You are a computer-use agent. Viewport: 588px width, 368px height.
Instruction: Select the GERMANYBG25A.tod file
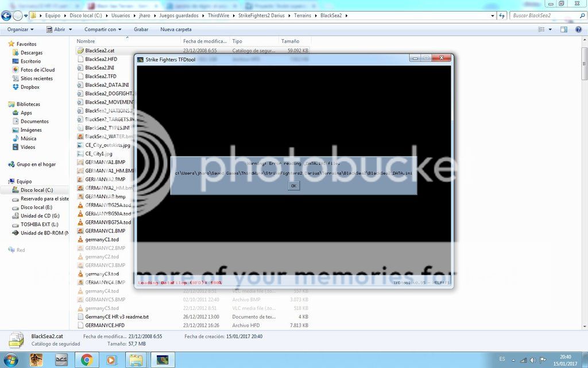tap(108, 205)
